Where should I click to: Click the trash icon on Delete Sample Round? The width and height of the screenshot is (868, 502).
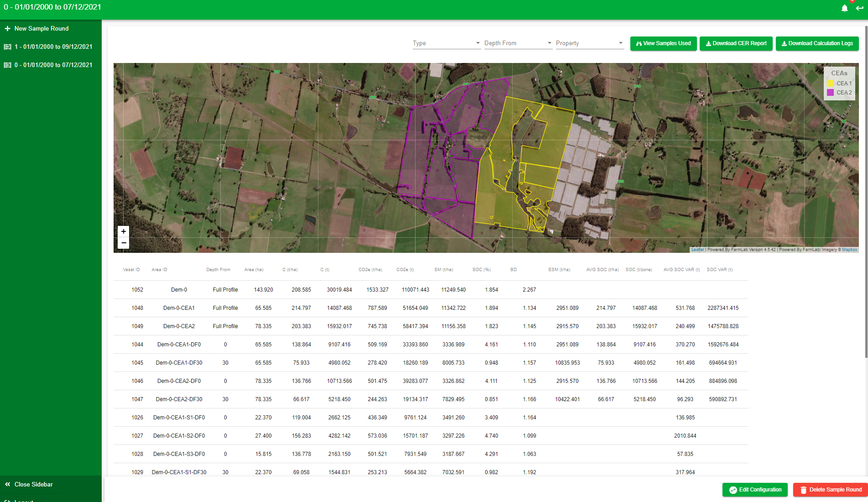click(x=803, y=490)
